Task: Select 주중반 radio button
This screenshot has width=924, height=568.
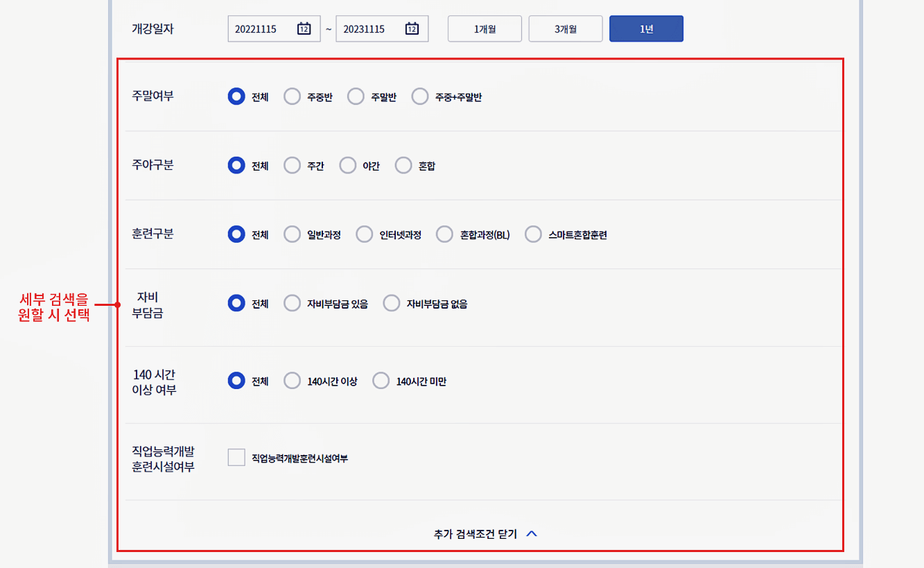Action: (293, 96)
